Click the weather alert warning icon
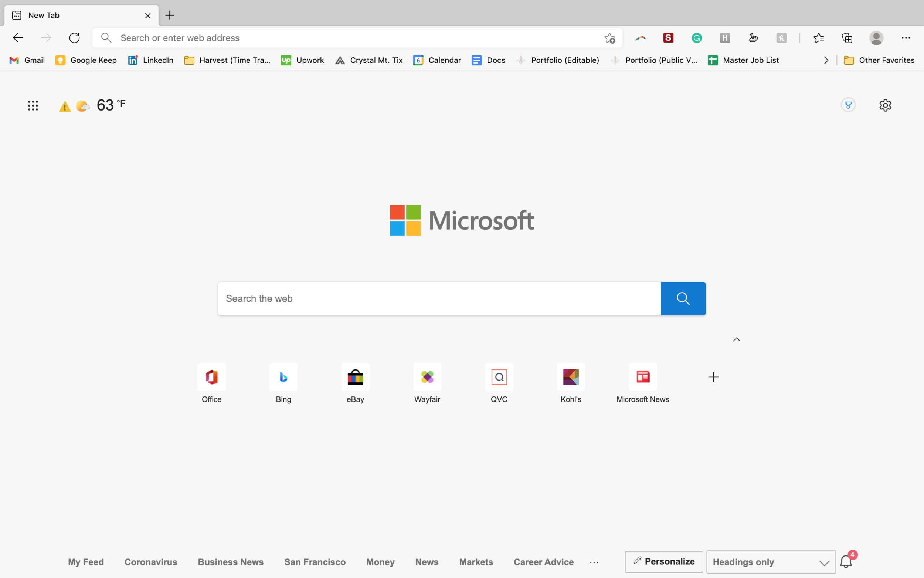This screenshot has width=924, height=578. 65,106
